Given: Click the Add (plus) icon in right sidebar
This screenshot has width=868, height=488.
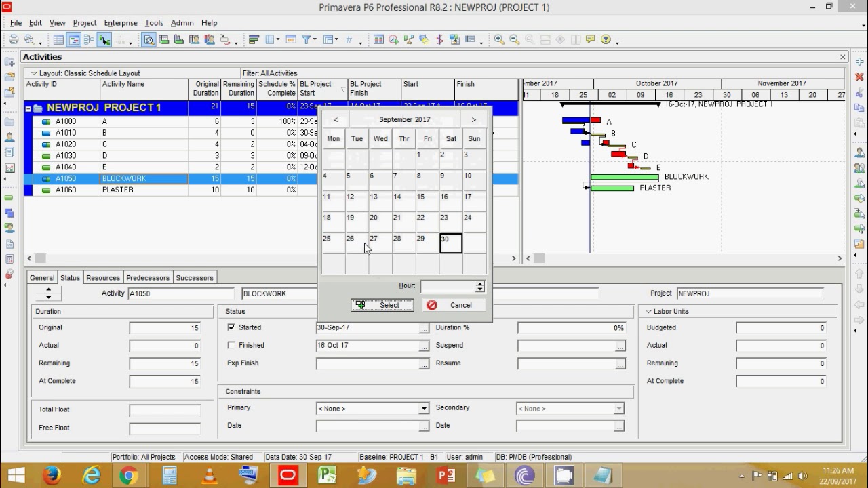Looking at the screenshot, I should (x=859, y=62).
